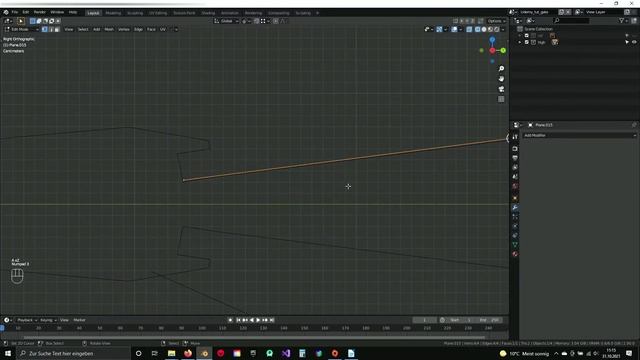Click the timeline horizontal scrollbar
This screenshot has height=360, width=640.
point(254,338)
